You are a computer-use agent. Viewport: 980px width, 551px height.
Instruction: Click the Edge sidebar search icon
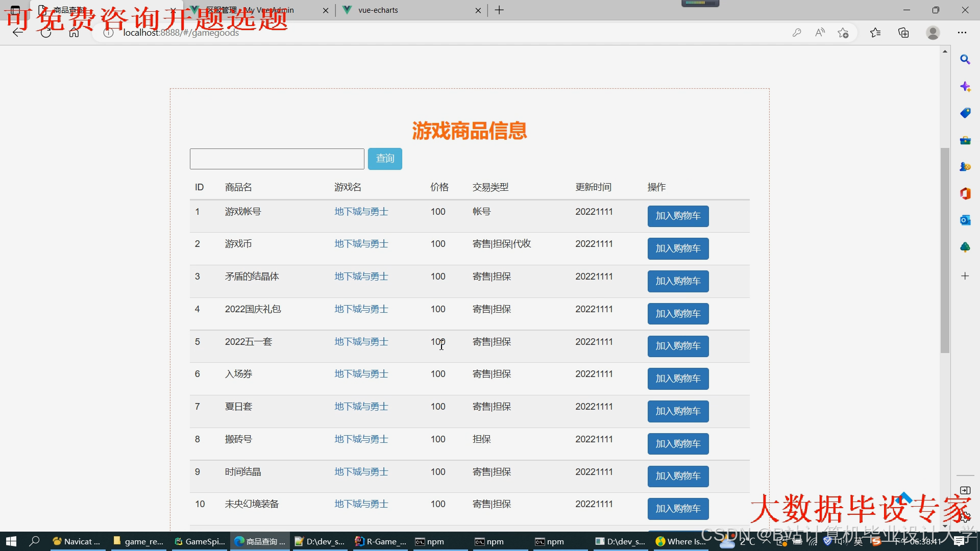(x=965, y=60)
